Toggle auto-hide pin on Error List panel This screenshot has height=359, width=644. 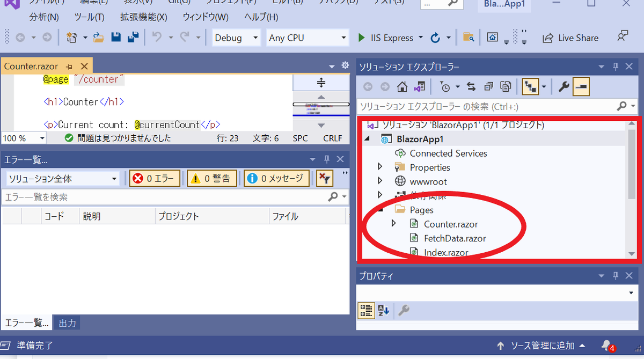tap(327, 159)
